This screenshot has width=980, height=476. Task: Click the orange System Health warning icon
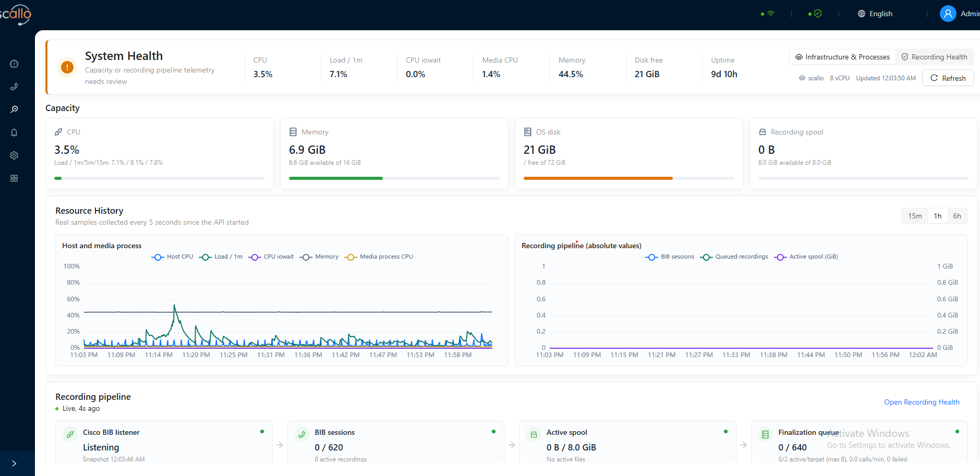67,67
